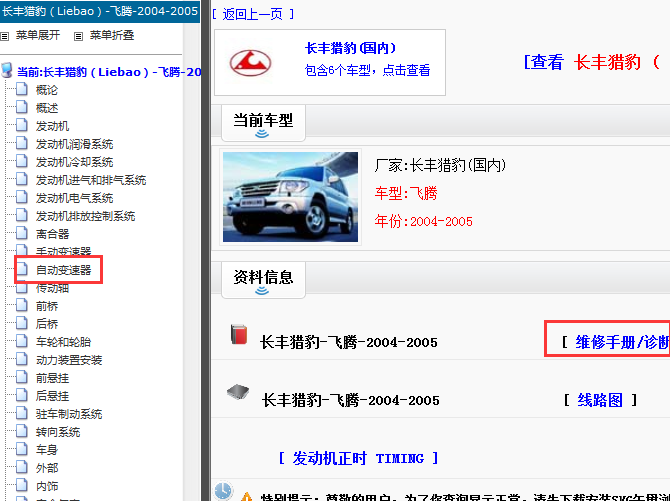Click 包含6个车型，点击查看 link
Viewport: 670px width, 501px height.
[x=367, y=70]
